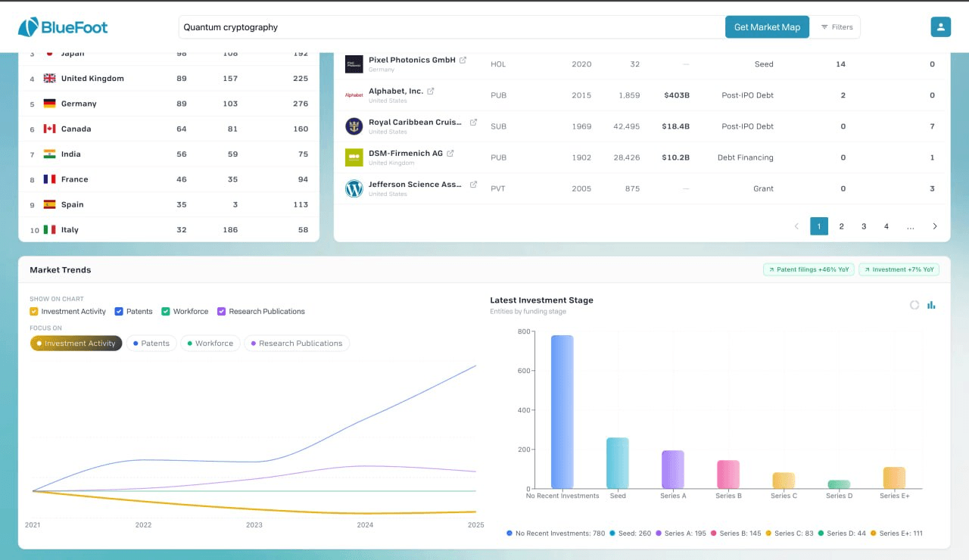Click Get Market Map button
The width and height of the screenshot is (969, 560).
[x=767, y=27]
